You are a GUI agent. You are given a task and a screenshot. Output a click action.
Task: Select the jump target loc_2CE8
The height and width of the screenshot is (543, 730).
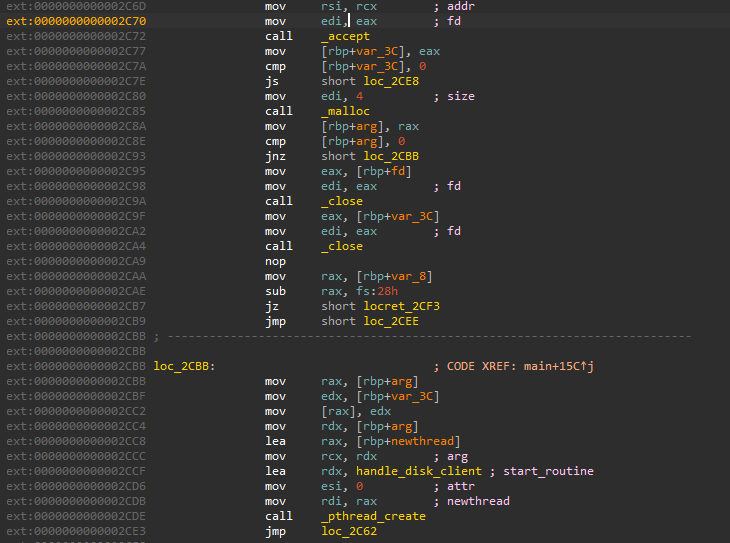[x=391, y=81]
